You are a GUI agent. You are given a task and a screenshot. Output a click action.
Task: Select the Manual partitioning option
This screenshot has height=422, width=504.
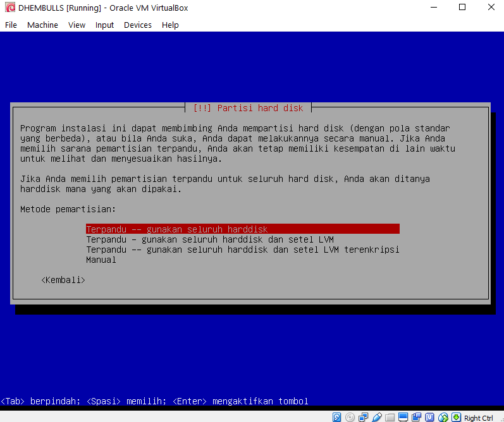click(x=101, y=260)
